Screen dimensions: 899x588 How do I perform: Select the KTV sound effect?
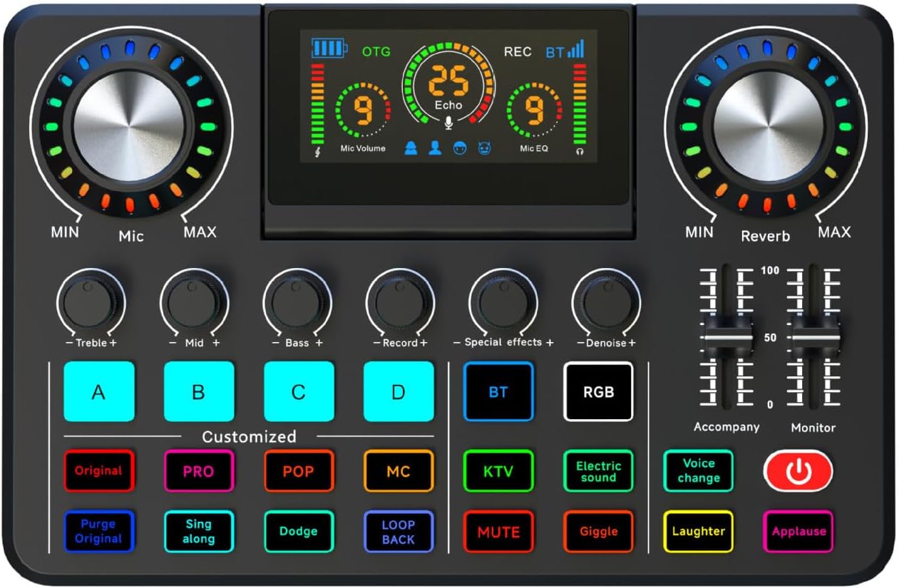[498, 470]
